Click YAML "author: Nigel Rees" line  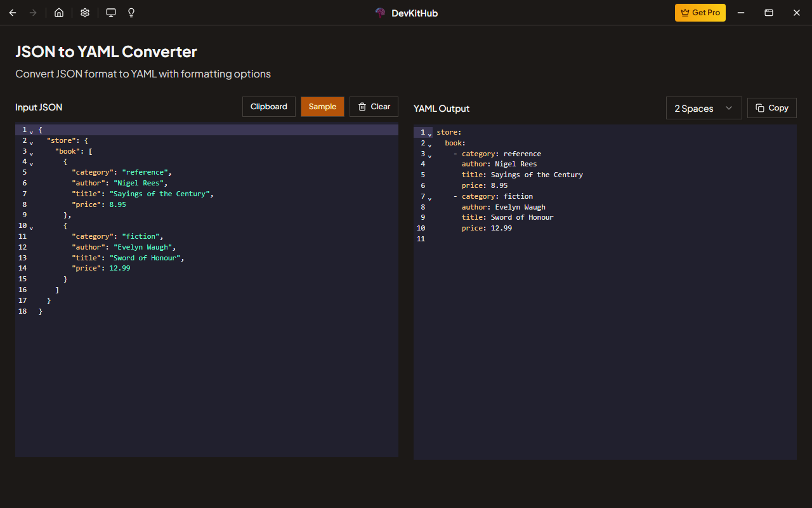[499, 164]
